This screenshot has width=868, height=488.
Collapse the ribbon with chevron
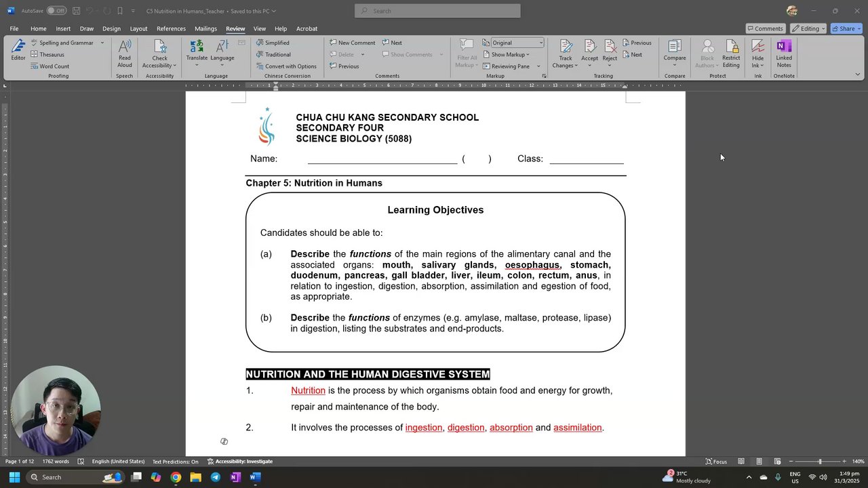click(x=858, y=75)
